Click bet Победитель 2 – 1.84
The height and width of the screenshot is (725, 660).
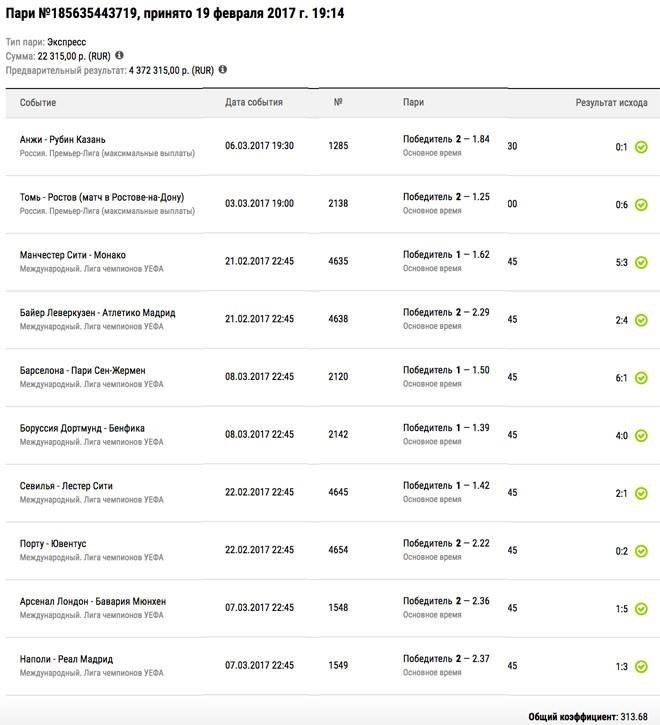[446, 139]
